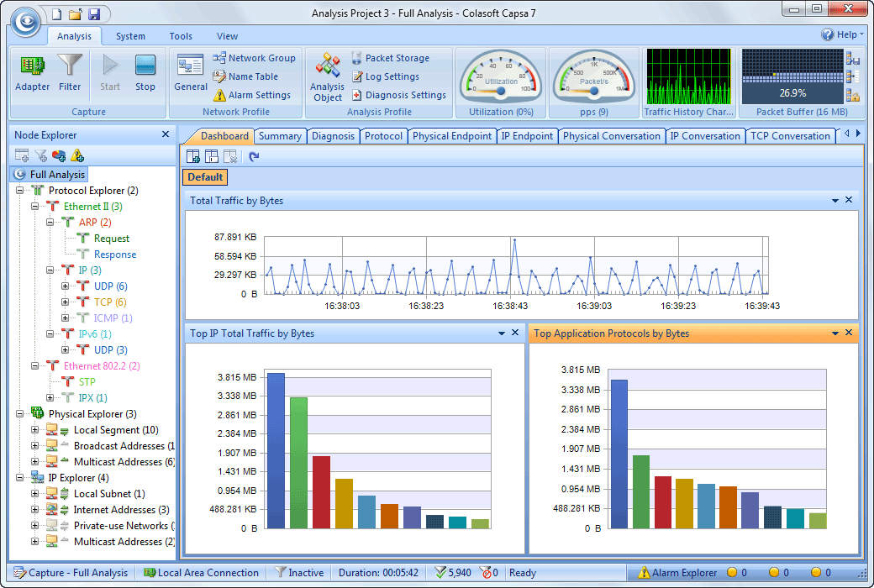Open the Adapter selection icon

(x=32, y=72)
